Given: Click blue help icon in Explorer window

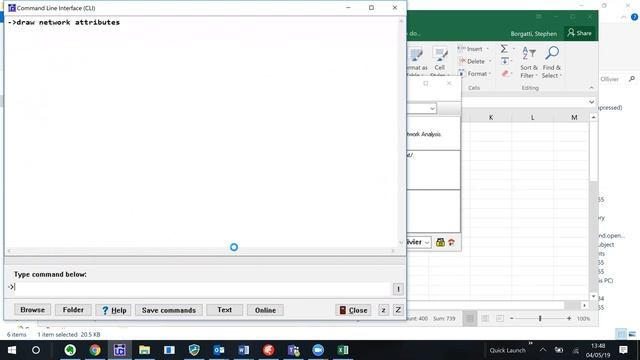Looking at the screenshot, I should (x=634, y=17).
